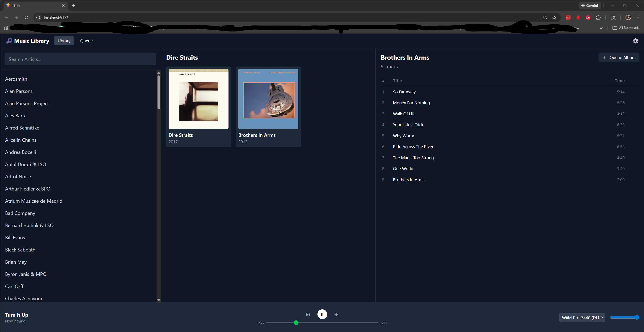The image size is (644, 332).
Task: Open the browser extensions puzzle icon
Action: (x=598, y=18)
